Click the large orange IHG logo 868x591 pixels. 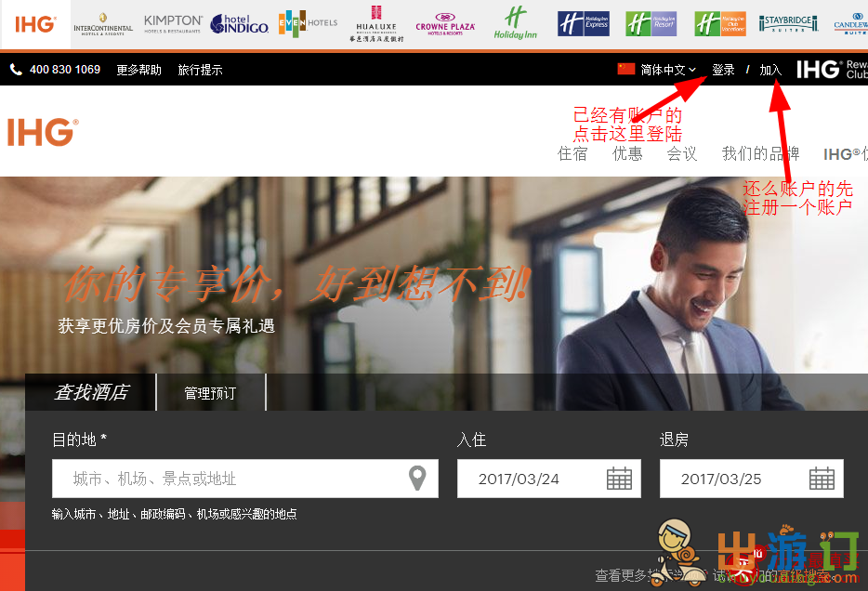[x=43, y=132]
